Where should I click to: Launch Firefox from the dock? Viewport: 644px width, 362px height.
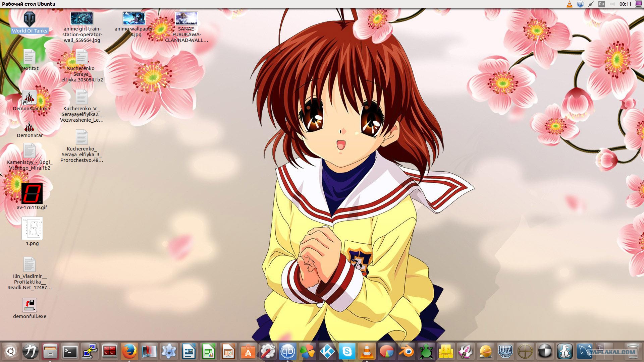tap(129, 352)
